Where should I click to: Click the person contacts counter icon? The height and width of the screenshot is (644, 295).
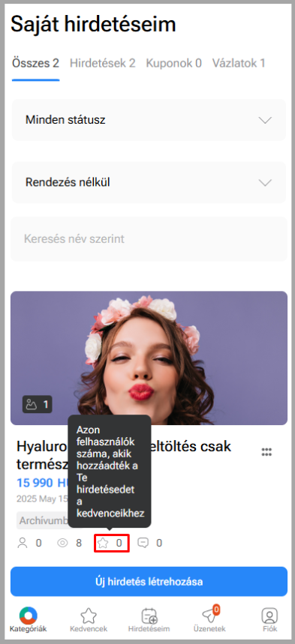pyautogui.click(x=23, y=544)
